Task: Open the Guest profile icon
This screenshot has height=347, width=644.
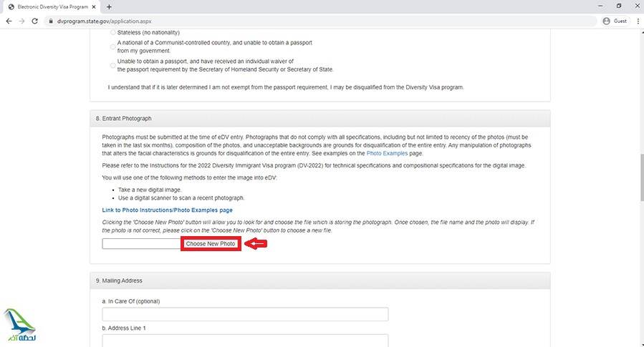Action: point(615,21)
